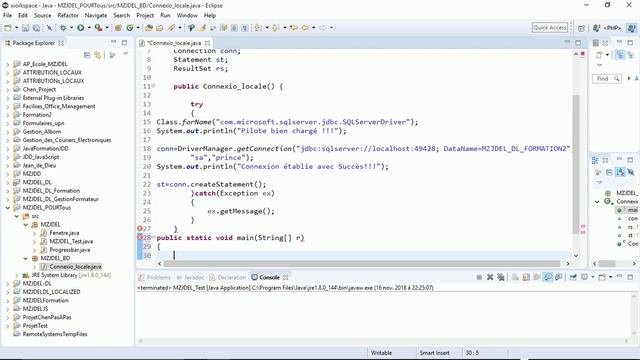The image size is (640, 360).
Task: Click the Search flashlight toolbar icon
Action: coord(171,28)
